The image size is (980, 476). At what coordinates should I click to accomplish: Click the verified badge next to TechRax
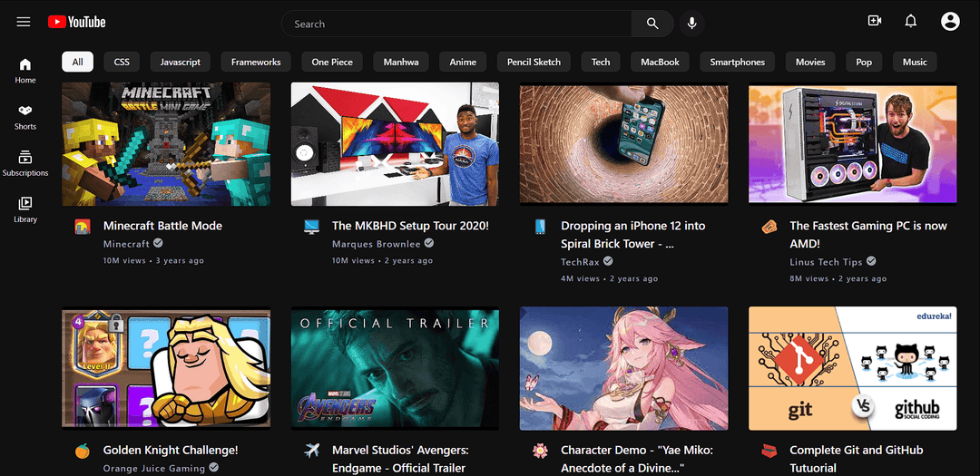(607, 261)
